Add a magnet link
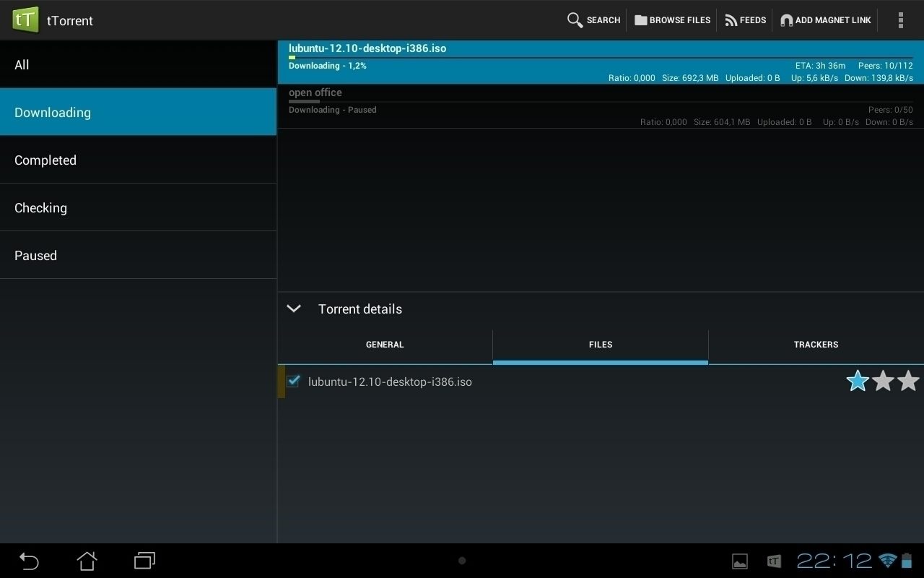 click(x=825, y=20)
